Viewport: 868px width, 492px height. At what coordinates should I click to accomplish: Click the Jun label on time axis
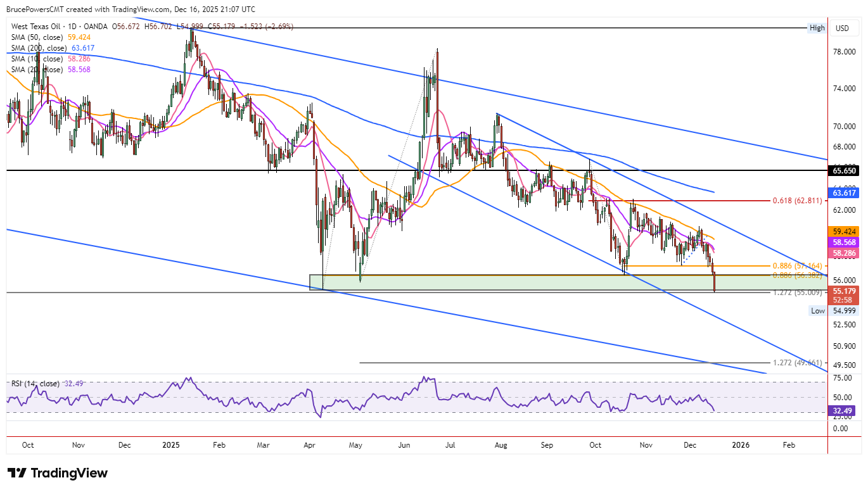point(405,445)
